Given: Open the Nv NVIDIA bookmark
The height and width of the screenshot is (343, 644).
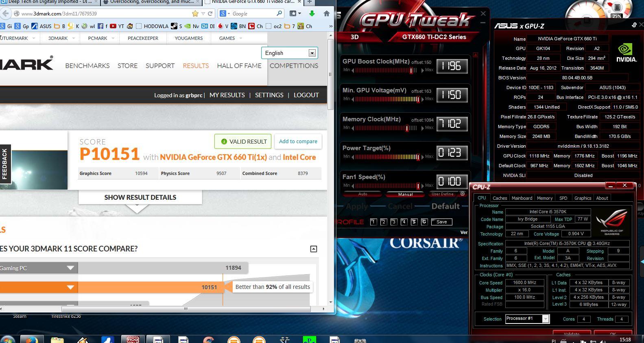Looking at the screenshot, I should [192, 26].
